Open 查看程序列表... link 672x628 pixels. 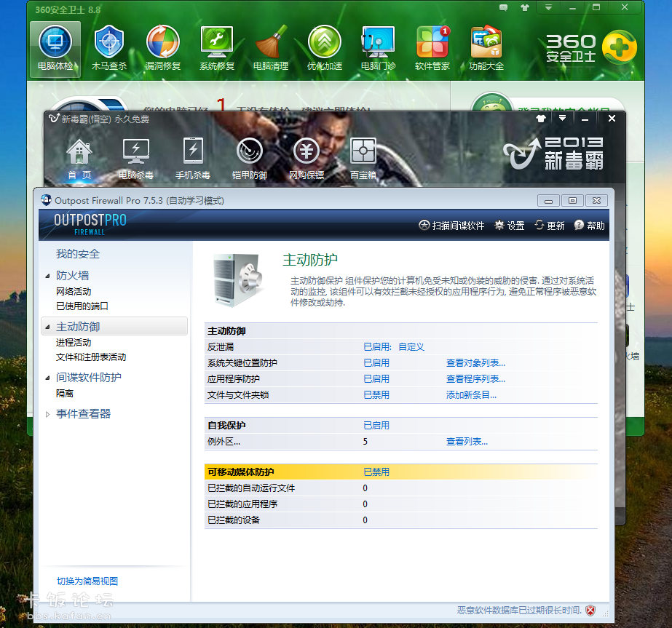pos(475,379)
